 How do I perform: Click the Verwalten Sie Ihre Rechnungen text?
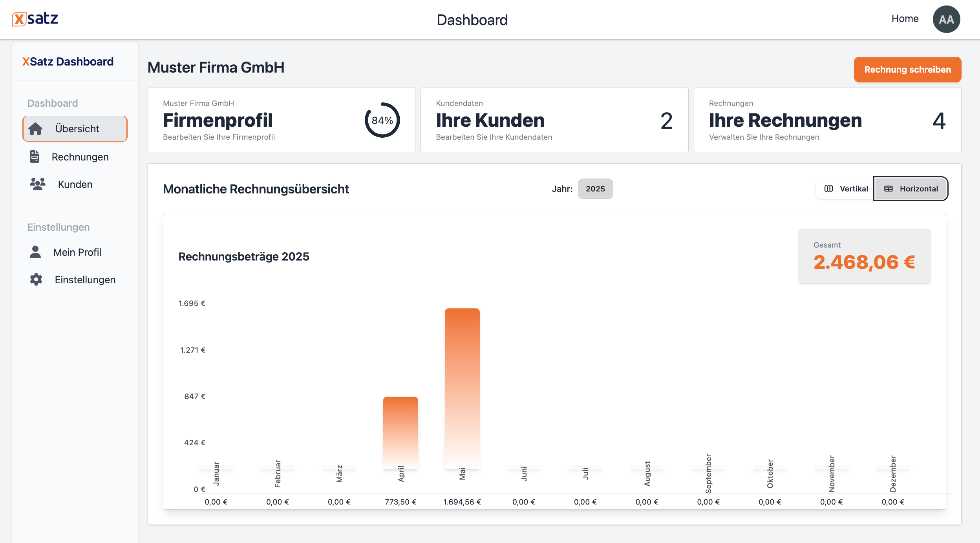click(764, 137)
